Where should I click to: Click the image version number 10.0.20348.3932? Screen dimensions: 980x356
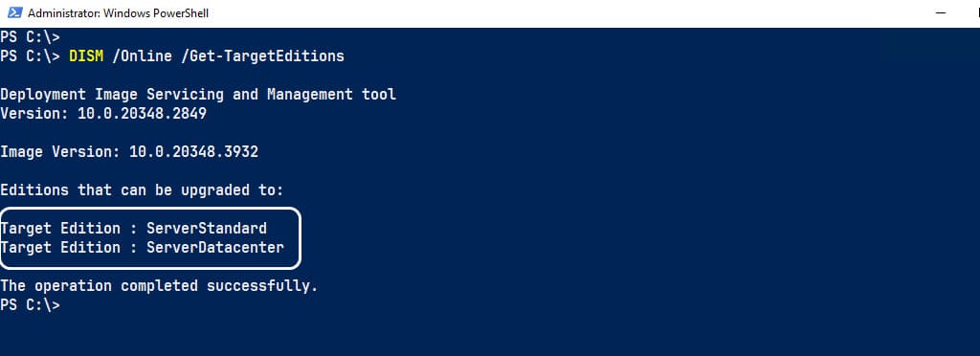[193, 152]
